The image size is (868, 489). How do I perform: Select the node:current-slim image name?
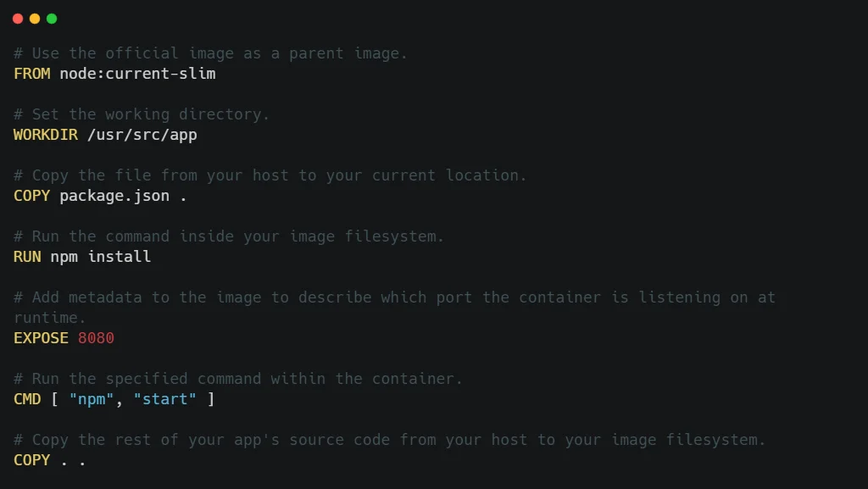pos(137,74)
